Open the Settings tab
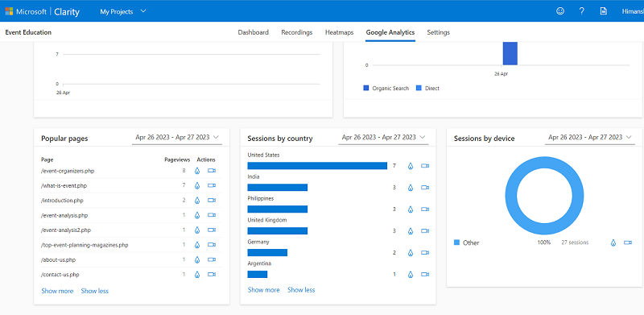Screen dimensions: 644x315 tap(438, 32)
